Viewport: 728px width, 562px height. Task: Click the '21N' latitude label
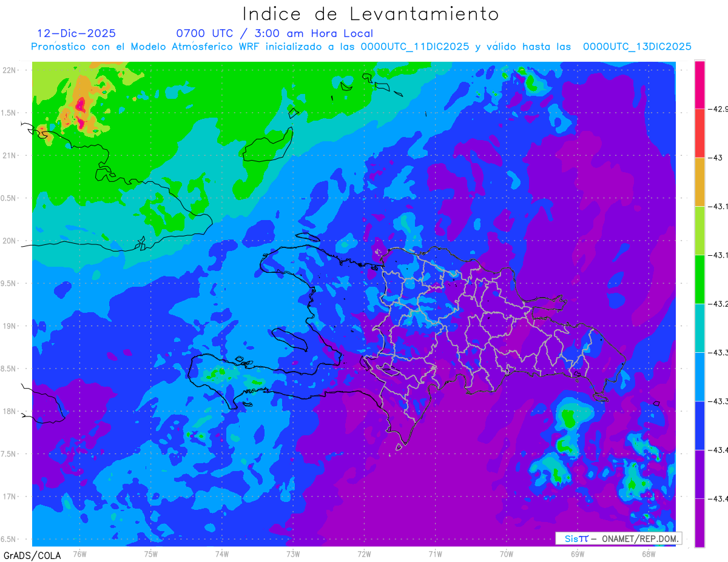(x=9, y=155)
